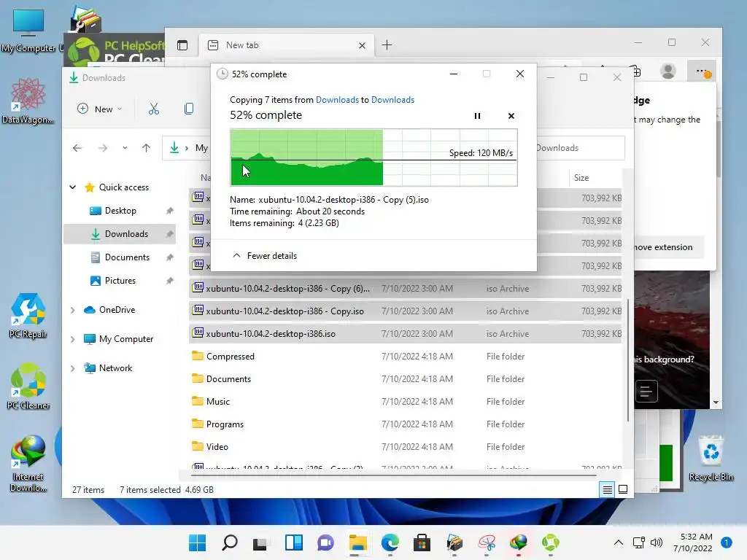747x560 pixels.
Task: Switch to large icons view layout
Action: click(623, 489)
